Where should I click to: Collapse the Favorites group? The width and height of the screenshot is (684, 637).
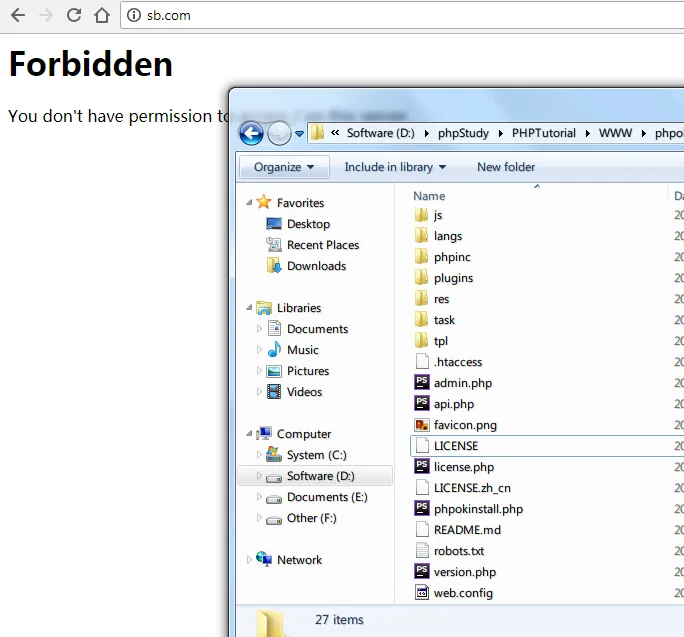250,203
